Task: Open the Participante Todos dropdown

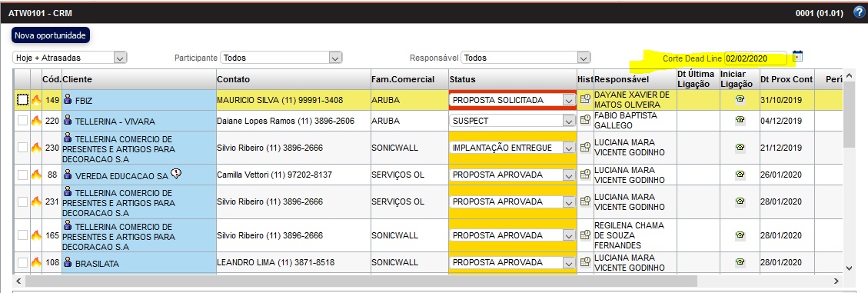Action: coord(281,57)
